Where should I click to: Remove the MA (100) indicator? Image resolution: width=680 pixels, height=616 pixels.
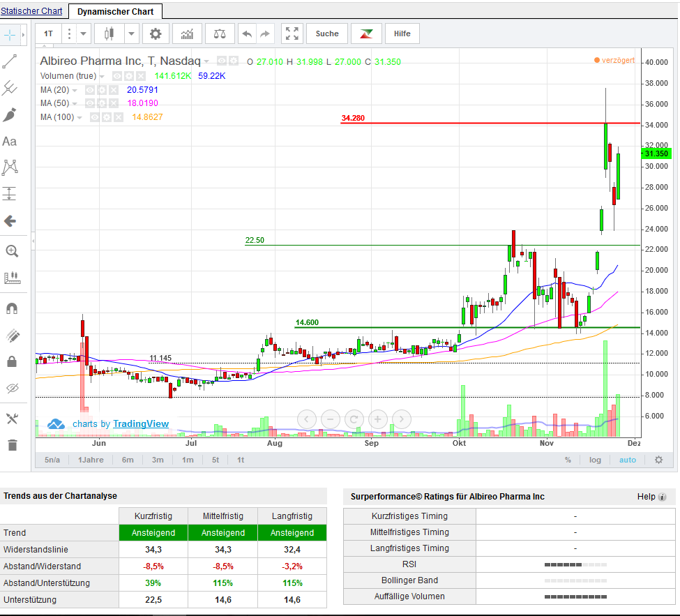pyautogui.click(x=119, y=117)
